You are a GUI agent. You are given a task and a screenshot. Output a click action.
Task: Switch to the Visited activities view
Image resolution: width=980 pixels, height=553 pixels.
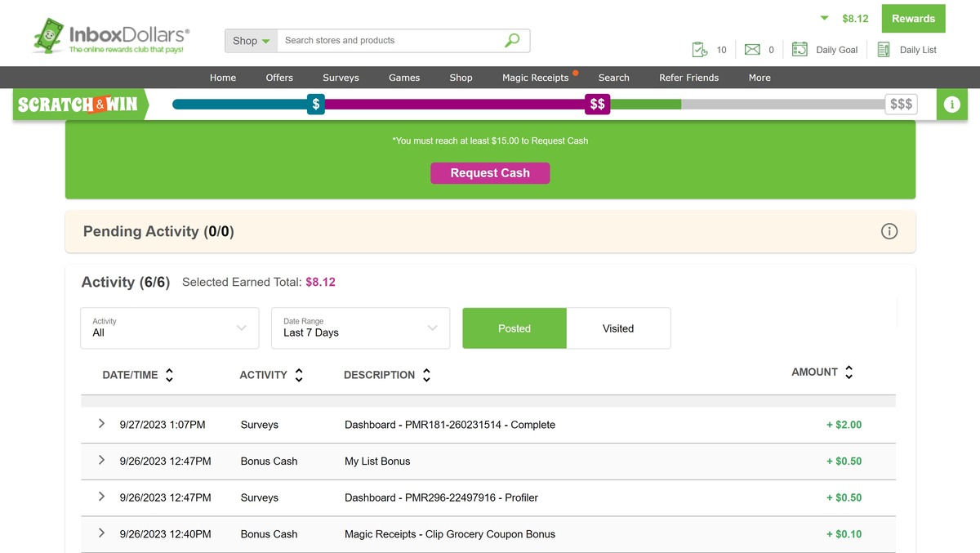tap(618, 328)
